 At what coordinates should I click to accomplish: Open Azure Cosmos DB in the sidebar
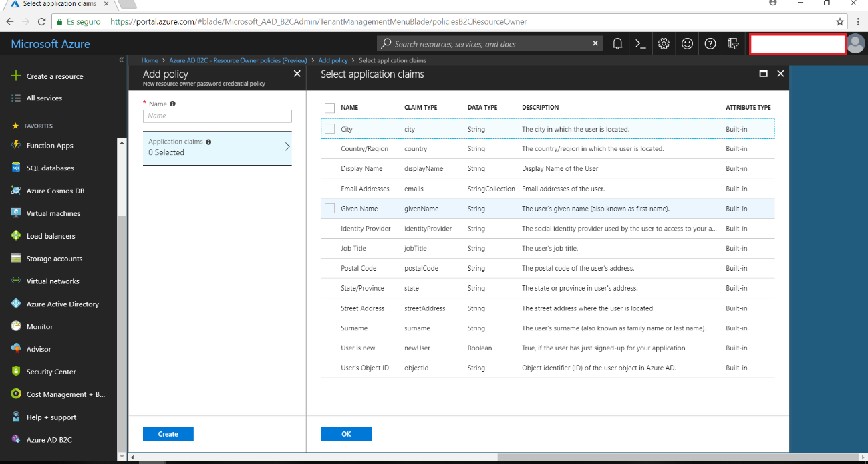tap(55, 191)
